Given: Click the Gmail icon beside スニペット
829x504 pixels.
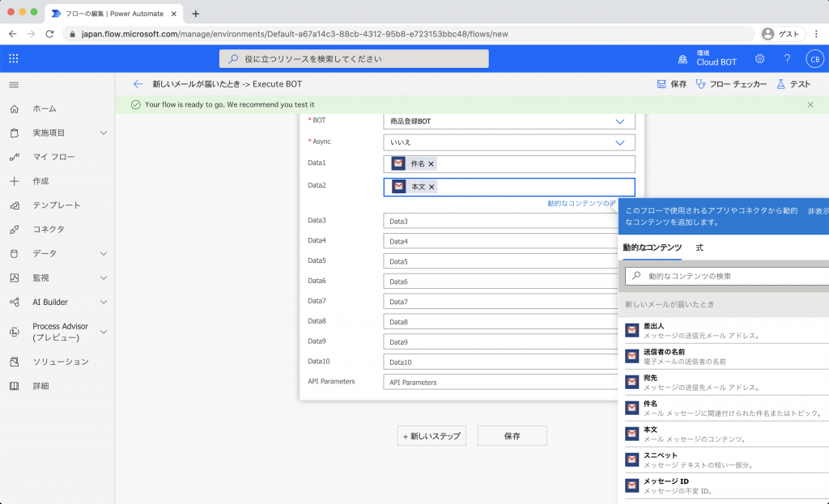Looking at the screenshot, I should 631,460.
